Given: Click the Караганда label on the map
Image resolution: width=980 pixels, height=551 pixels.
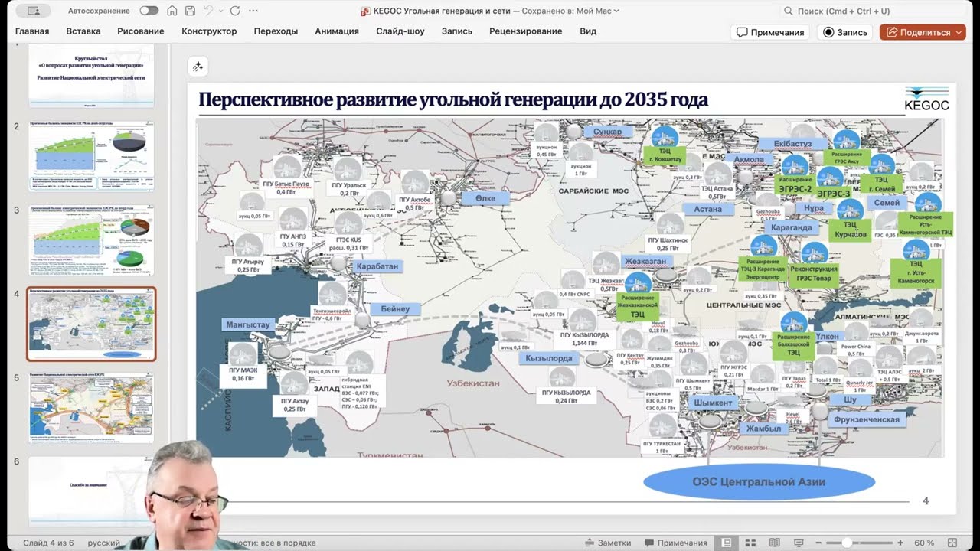Looking at the screenshot, I should pyautogui.click(x=792, y=227).
